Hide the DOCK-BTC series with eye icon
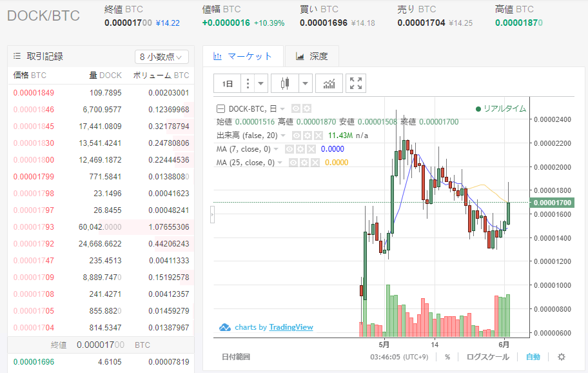 296,108
